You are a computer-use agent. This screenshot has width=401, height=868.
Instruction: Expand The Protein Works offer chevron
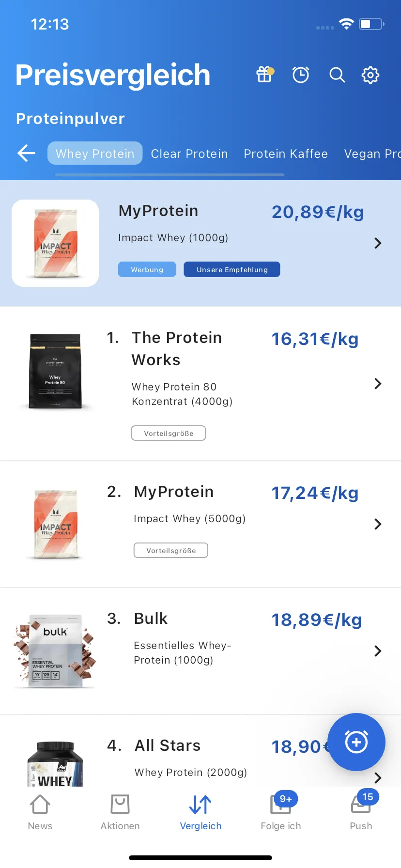(378, 384)
